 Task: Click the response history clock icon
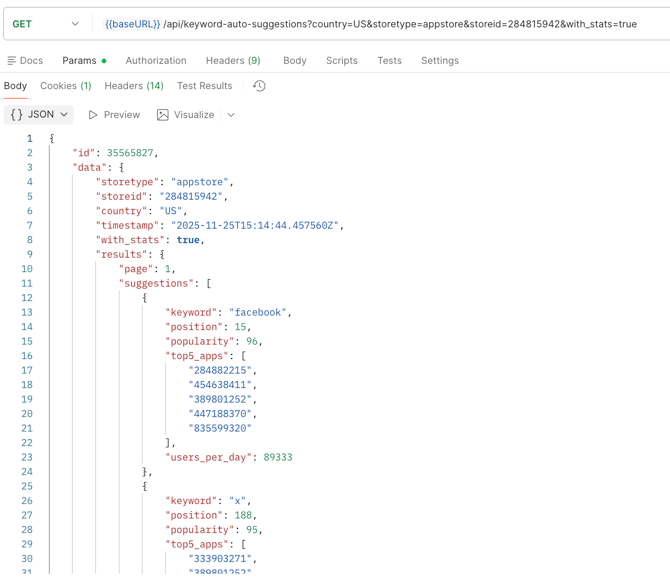tap(259, 86)
